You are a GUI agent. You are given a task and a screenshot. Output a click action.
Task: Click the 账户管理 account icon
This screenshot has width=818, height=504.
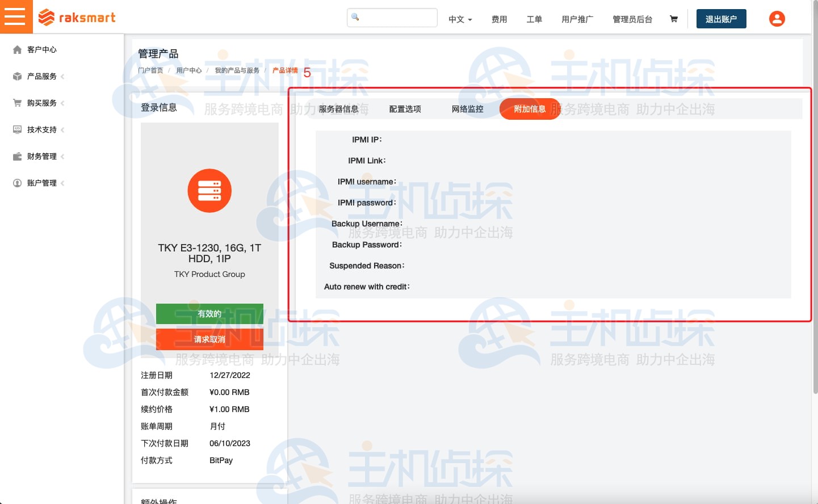tap(17, 183)
